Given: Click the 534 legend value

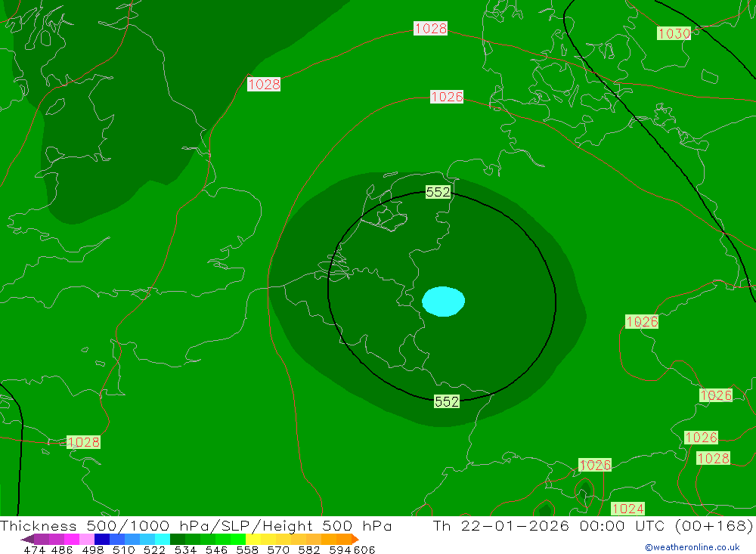Looking at the screenshot, I should tap(185, 549).
